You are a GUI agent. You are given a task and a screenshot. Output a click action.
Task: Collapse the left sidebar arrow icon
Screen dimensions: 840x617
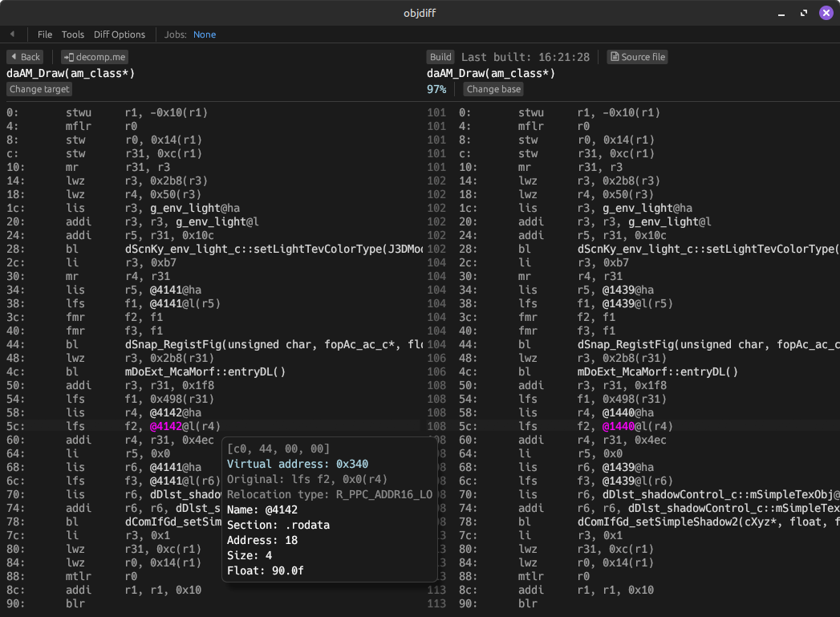[x=12, y=35]
